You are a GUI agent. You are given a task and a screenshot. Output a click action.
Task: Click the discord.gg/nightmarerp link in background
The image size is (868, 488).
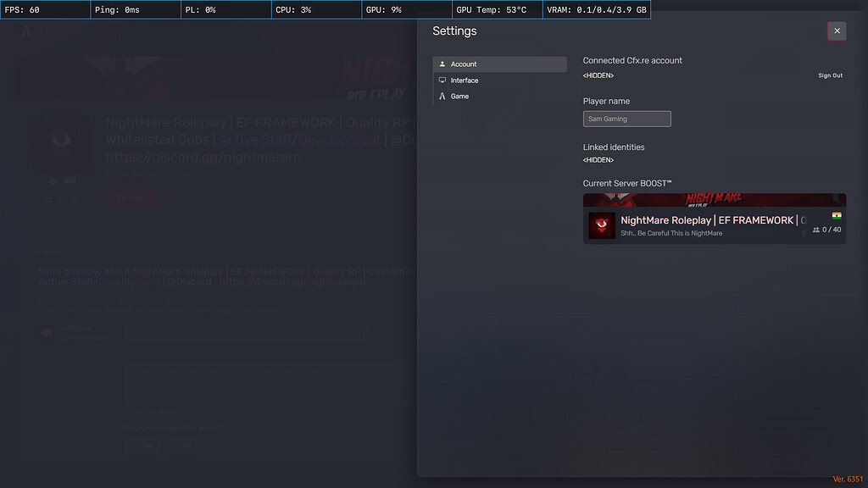pos(203,157)
